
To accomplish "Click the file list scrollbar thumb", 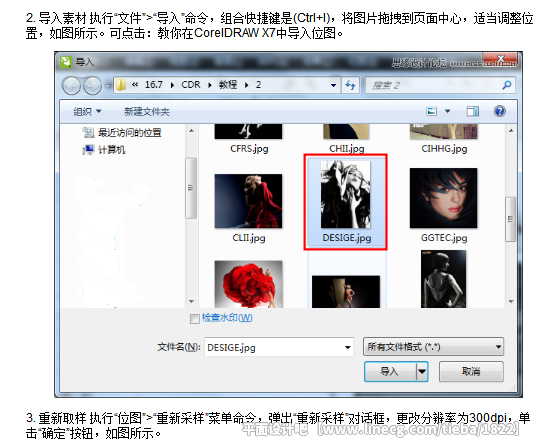I will click(511, 219).
